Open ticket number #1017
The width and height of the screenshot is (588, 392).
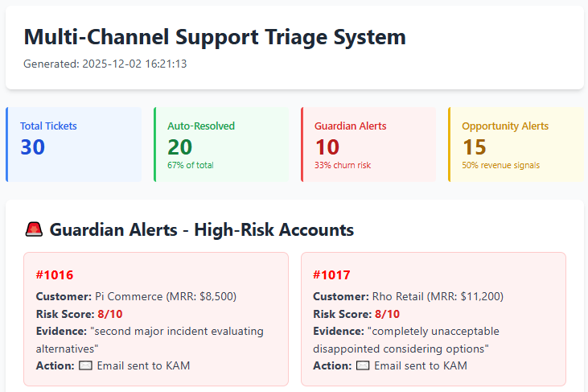point(331,274)
